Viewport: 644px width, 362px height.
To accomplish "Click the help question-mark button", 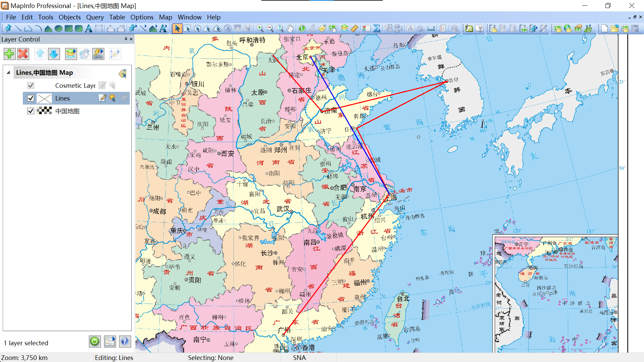I will coord(124,342).
